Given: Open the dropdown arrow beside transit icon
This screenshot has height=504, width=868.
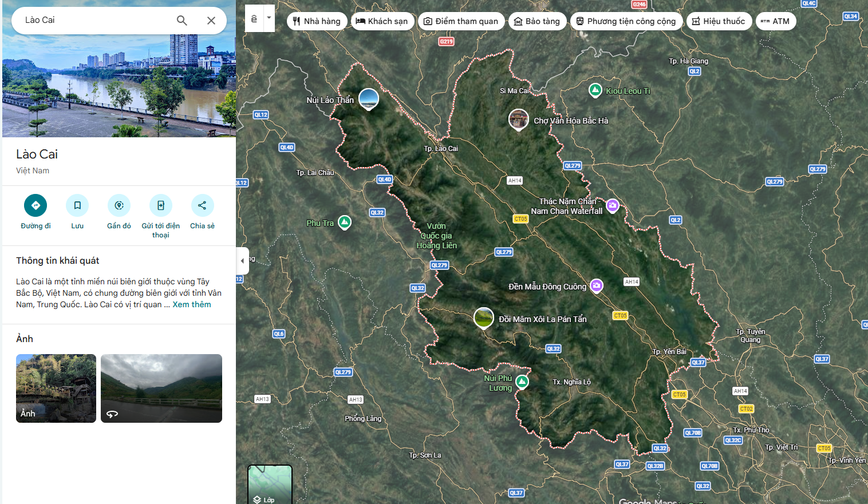Looking at the screenshot, I should point(269,18).
